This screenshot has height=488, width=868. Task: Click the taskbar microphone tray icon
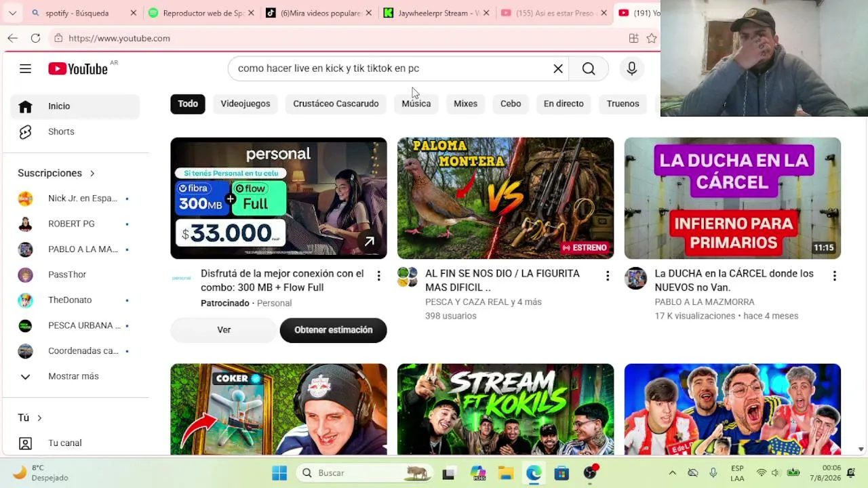(713, 473)
